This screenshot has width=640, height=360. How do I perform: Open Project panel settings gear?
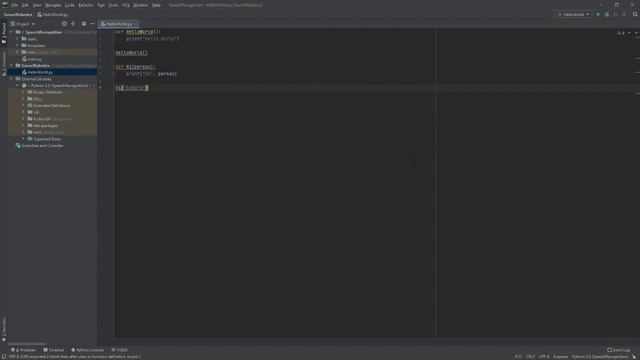click(x=84, y=24)
